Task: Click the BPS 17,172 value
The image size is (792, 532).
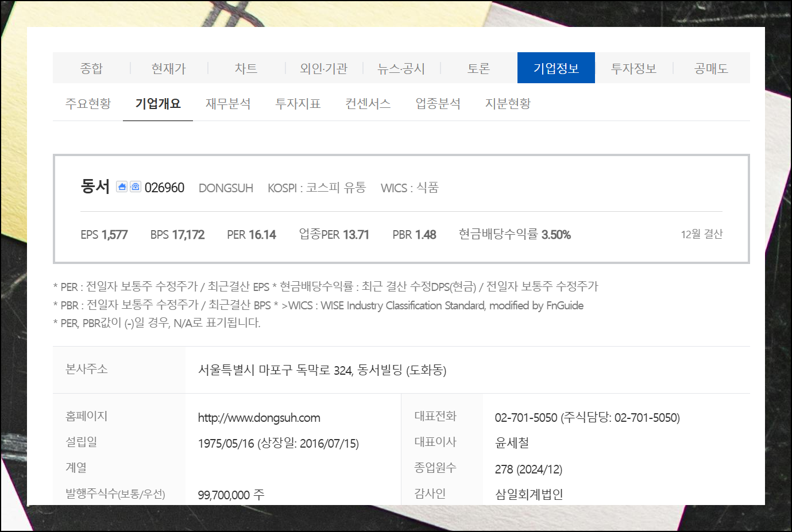Action: (177, 235)
